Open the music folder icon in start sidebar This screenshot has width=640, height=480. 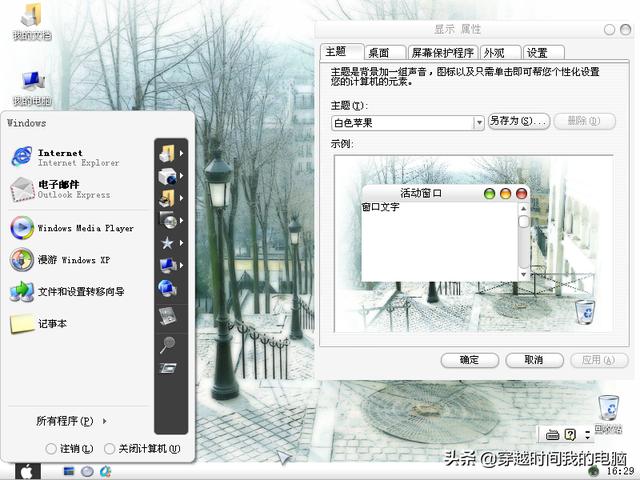click(x=167, y=198)
